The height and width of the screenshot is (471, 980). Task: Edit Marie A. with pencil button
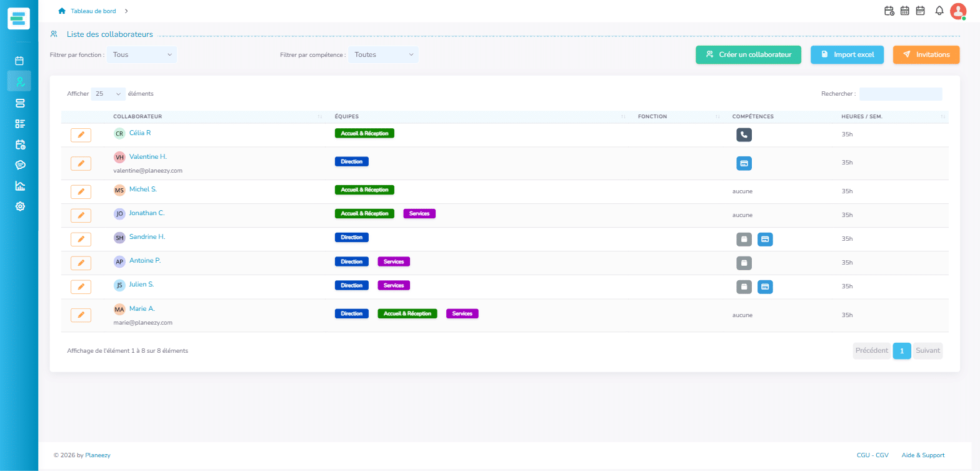pos(81,315)
